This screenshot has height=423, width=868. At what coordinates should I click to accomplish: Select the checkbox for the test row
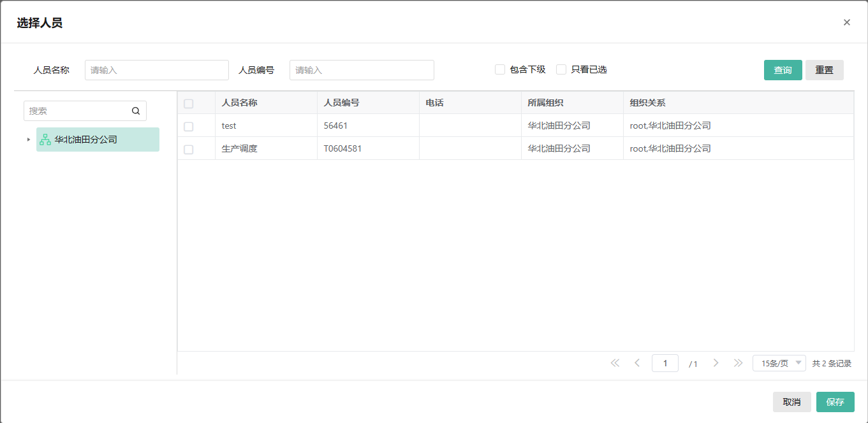tap(189, 126)
